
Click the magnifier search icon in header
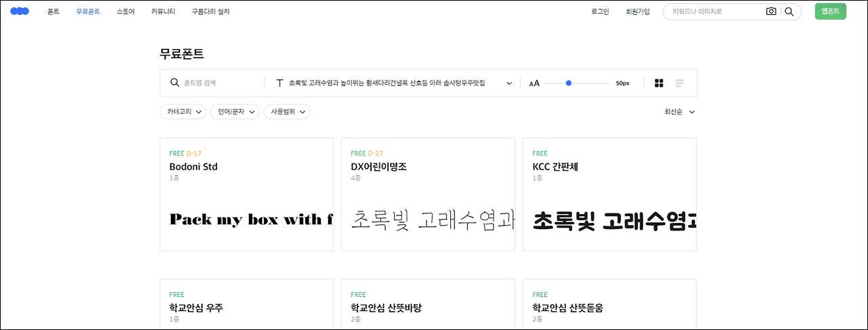(789, 12)
